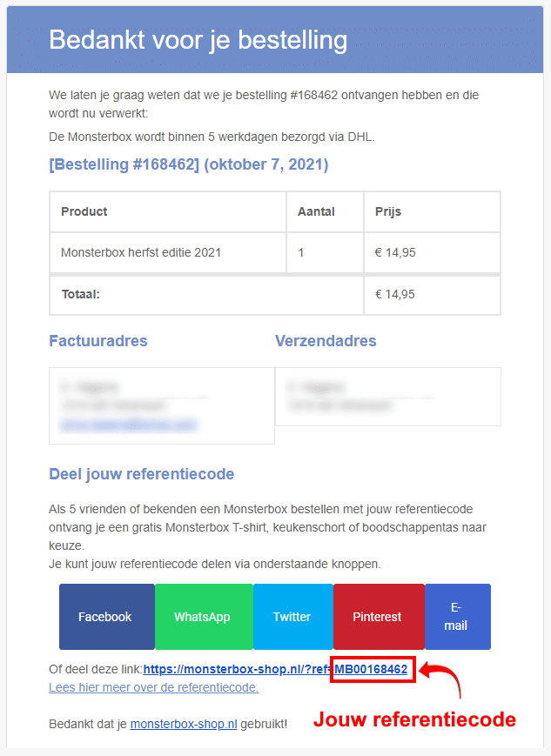Click the 'Bedankt voor je bestelling' header
The height and width of the screenshot is (756, 551).
198,40
